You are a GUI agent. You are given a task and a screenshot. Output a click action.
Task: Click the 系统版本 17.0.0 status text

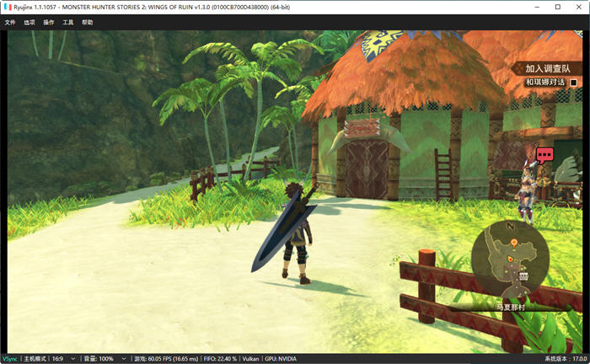566,359
